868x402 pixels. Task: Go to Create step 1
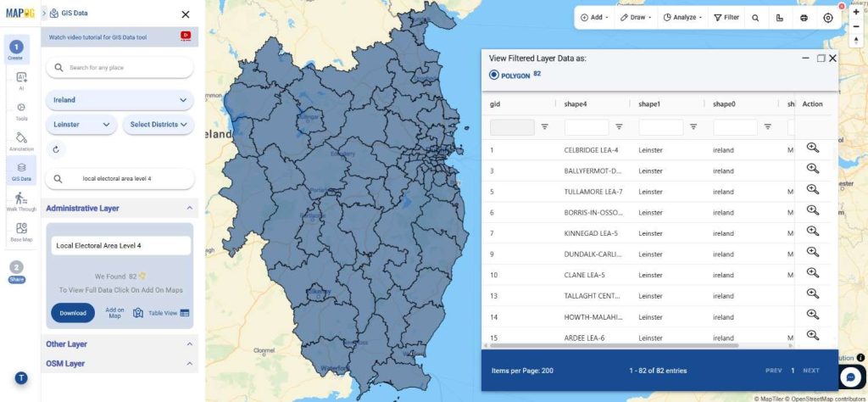tap(16, 50)
